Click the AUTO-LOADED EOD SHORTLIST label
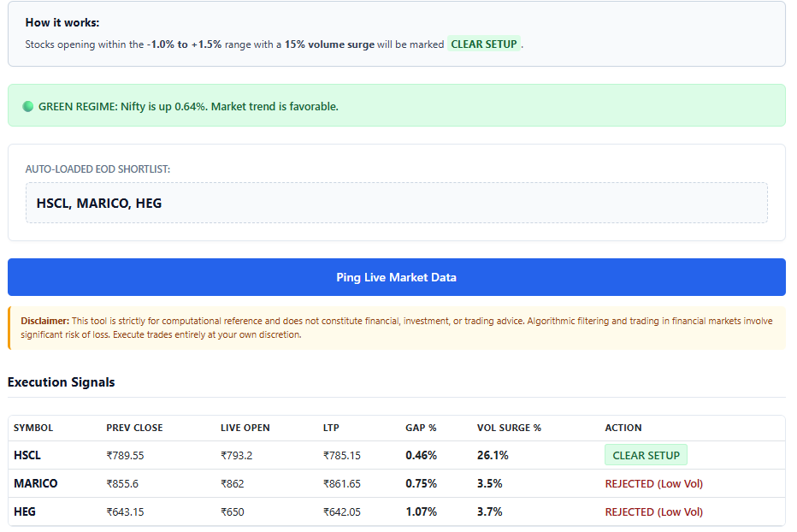 point(97,168)
